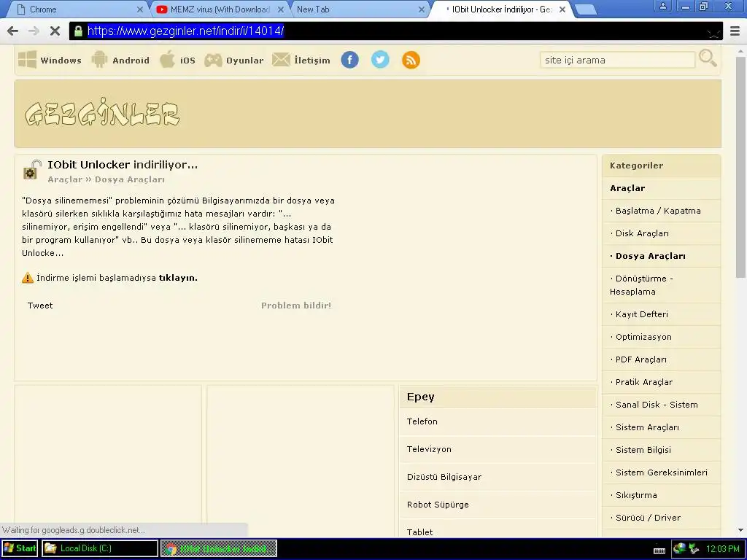Click the IObit Unlocker padlock icon
Screen dimensions: 747x560
point(32,169)
